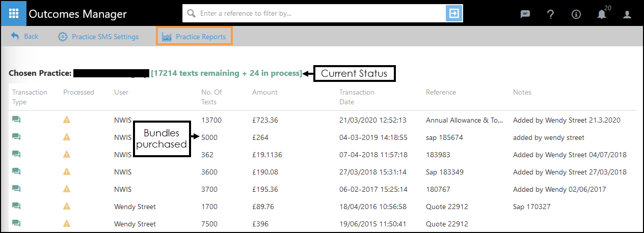
Task: Sort by Transaction Date column header
Action: [x=357, y=97]
